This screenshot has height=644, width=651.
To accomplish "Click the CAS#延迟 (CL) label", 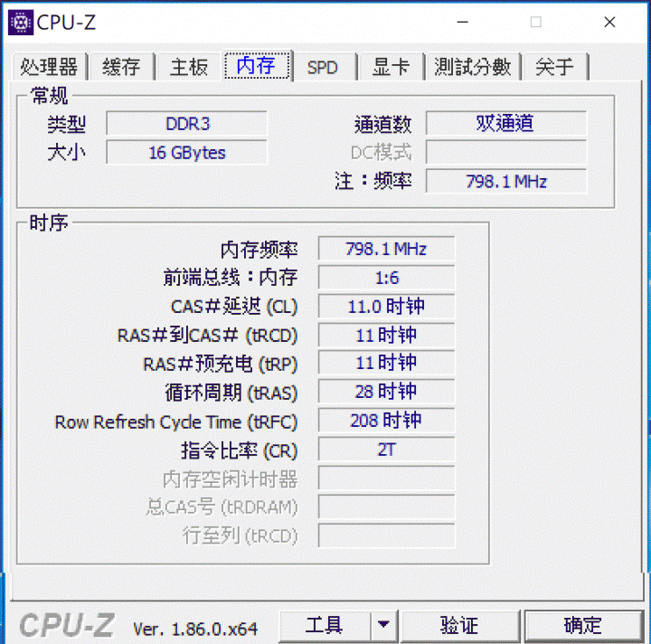I will click(234, 307).
